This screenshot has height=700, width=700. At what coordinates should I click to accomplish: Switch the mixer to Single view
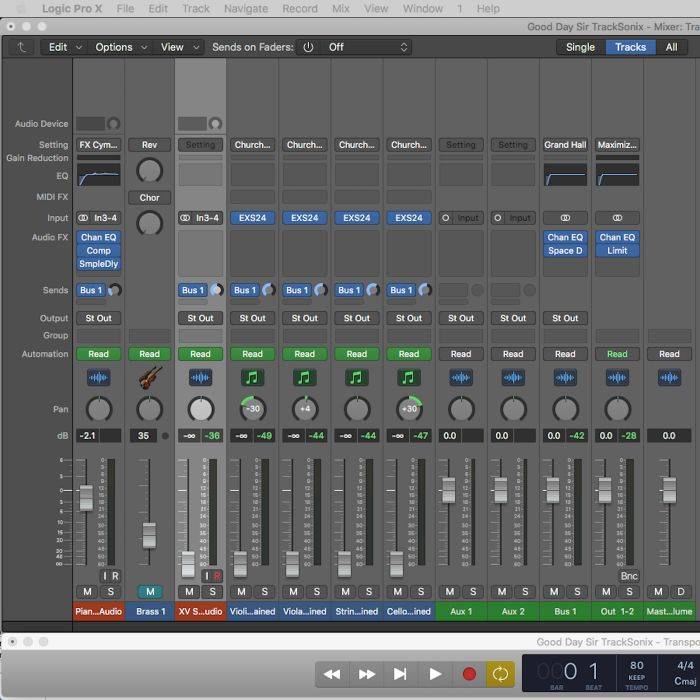(580, 47)
